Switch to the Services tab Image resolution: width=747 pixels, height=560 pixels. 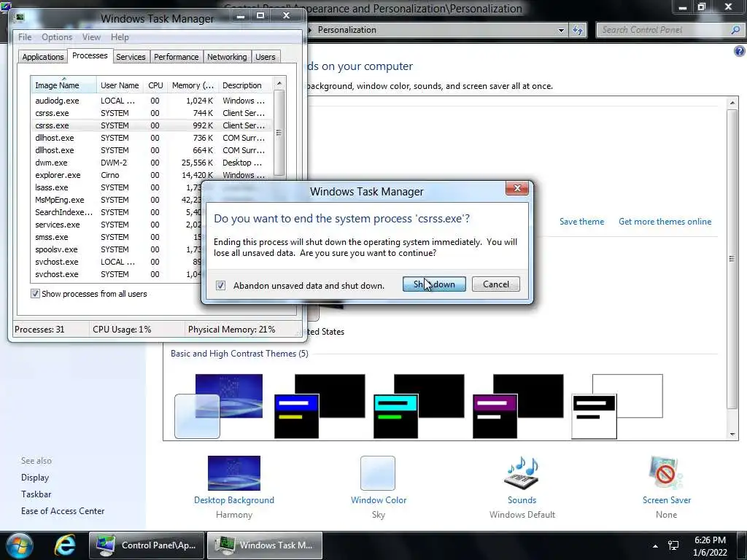click(131, 57)
